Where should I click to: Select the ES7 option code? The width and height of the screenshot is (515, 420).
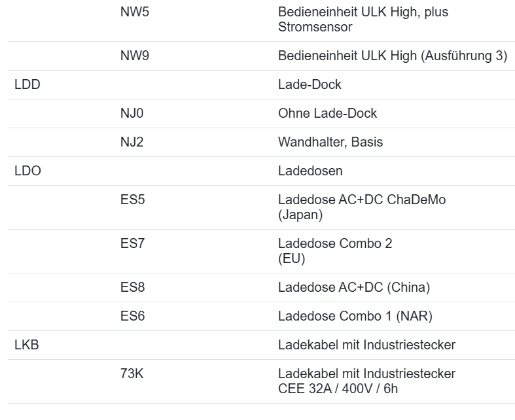click(133, 244)
